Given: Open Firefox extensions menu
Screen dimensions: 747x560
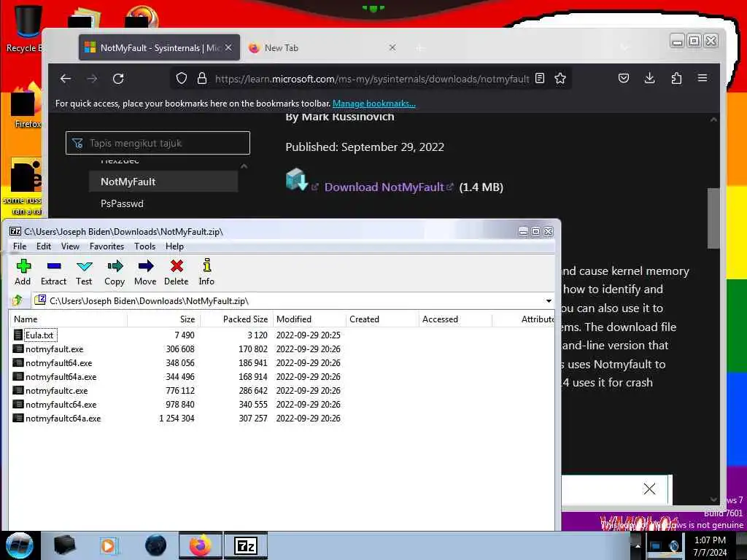Looking at the screenshot, I should click(x=676, y=78).
